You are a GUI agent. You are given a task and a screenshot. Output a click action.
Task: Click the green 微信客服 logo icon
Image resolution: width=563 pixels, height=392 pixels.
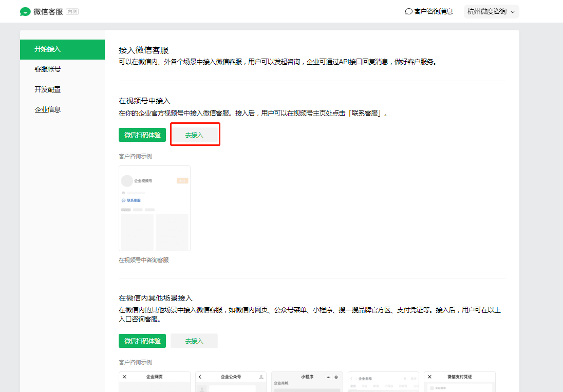(25, 12)
